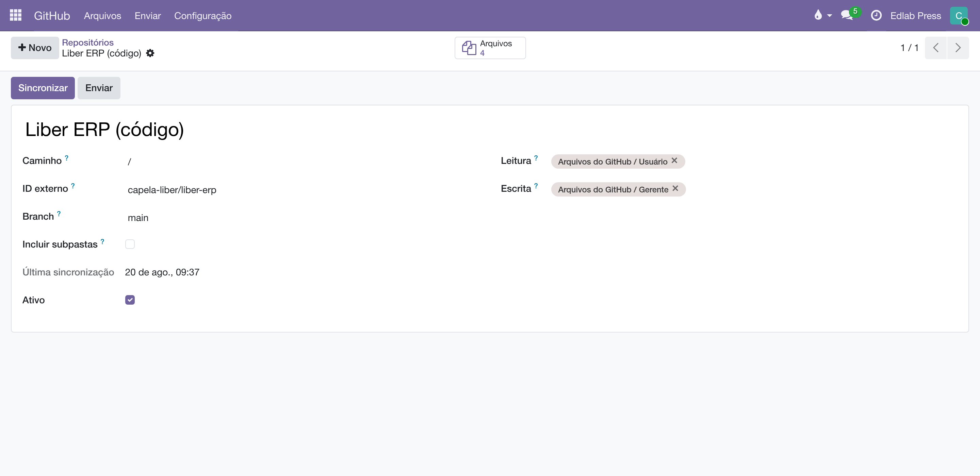Image resolution: width=980 pixels, height=476 pixels.
Task: Show help tooltip for Caminho
Action: pos(66,157)
